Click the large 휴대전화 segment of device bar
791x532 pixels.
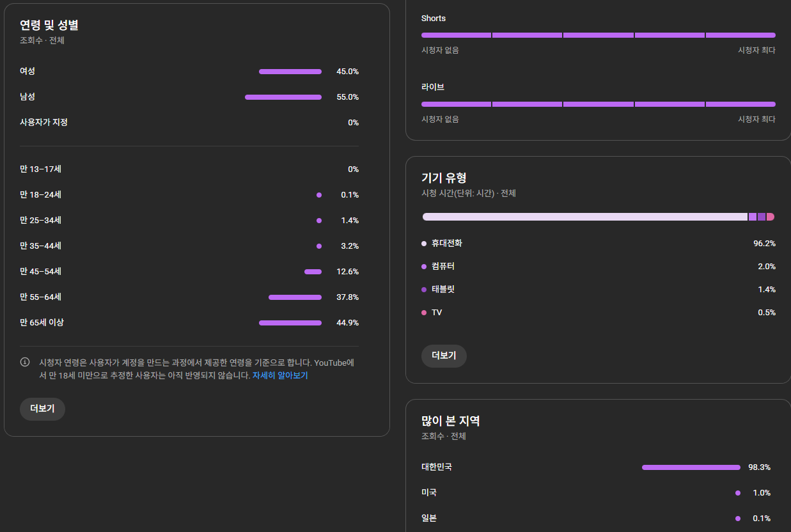point(584,217)
